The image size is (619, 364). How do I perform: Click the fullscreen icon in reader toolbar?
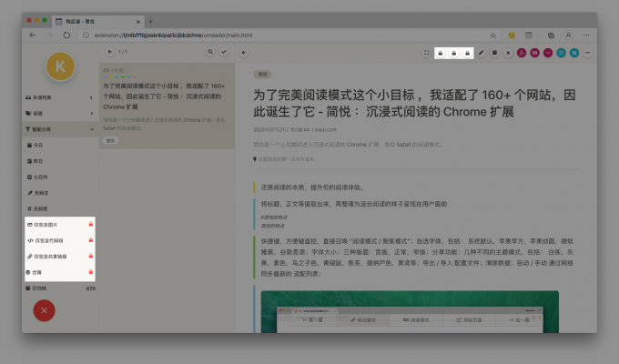(x=426, y=53)
